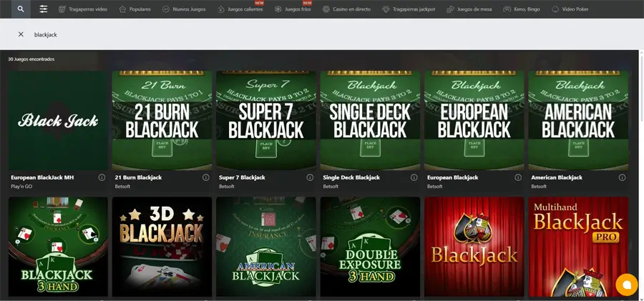Viewport: 644px width, 301px height.
Task: Select the Tragaperras vídeo category
Action: [x=83, y=9]
